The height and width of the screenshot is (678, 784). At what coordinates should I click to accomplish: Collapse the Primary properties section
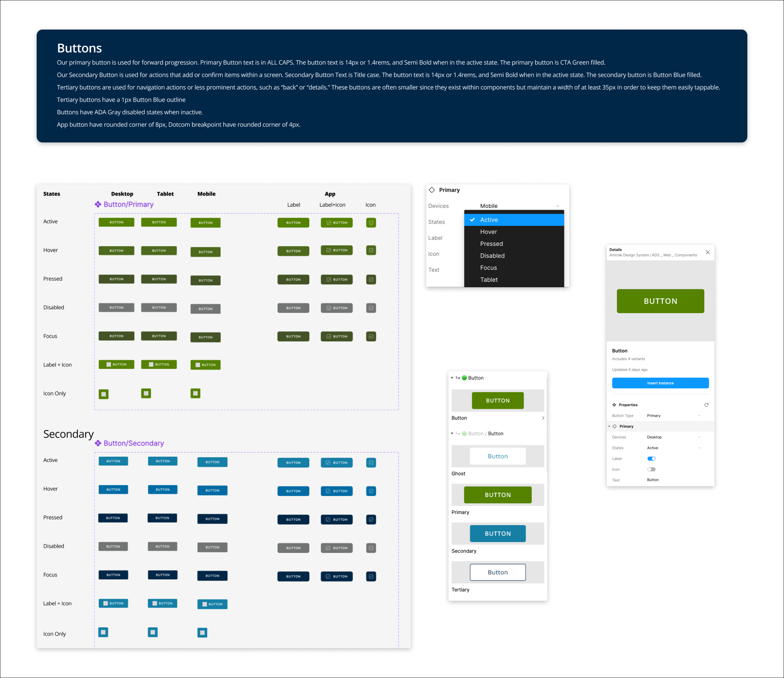click(x=609, y=426)
